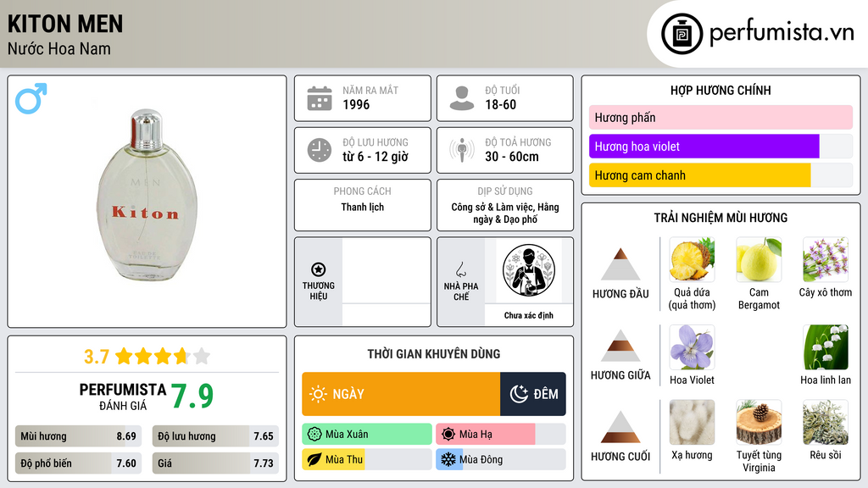Click the Thanh lịch style value
The height and width of the screenshot is (488, 868).
[x=363, y=207]
